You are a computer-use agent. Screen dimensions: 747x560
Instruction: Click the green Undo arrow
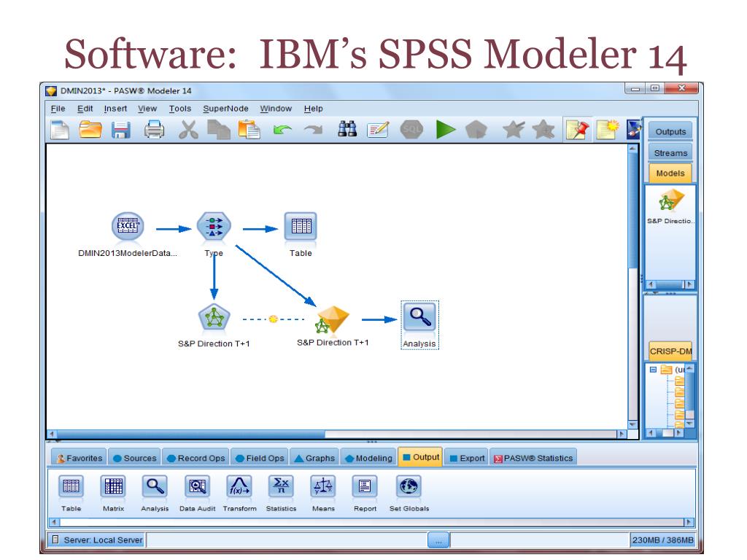pyautogui.click(x=282, y=130)
